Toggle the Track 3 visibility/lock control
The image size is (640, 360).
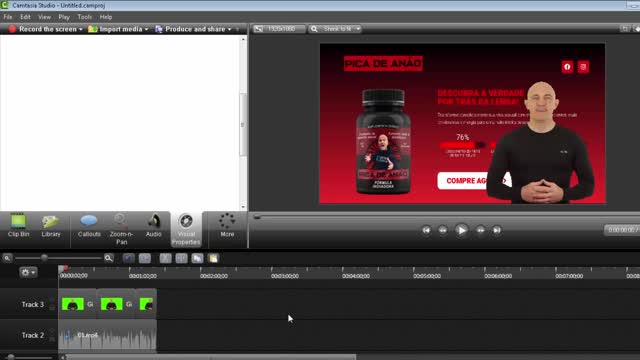click(x=52, y=304)
